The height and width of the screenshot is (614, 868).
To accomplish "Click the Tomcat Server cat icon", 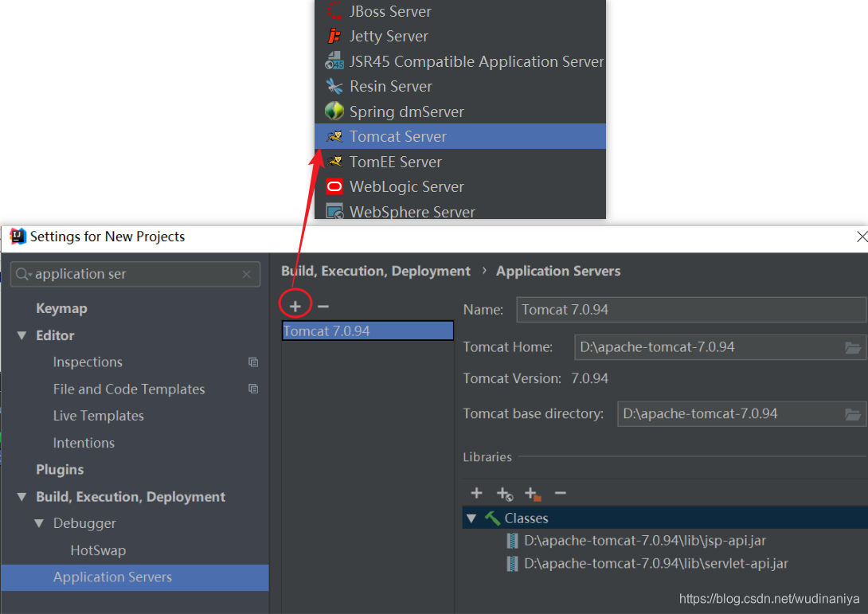I will tap(334, 136).
